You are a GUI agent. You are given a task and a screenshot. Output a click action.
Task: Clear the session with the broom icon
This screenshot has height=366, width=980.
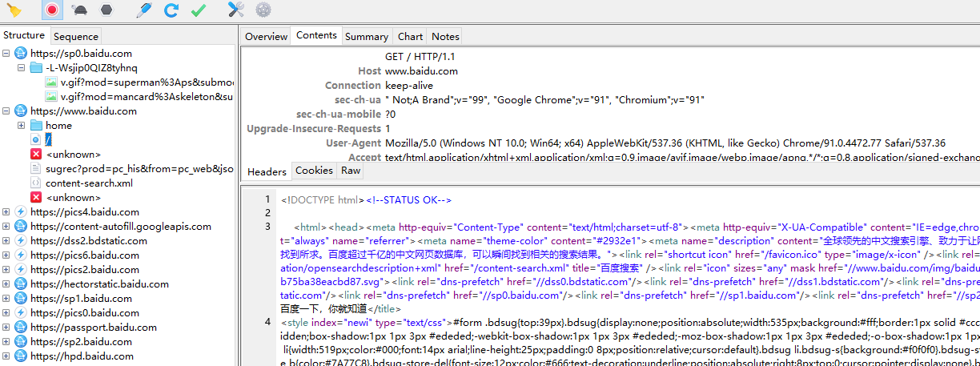[14, 10]
